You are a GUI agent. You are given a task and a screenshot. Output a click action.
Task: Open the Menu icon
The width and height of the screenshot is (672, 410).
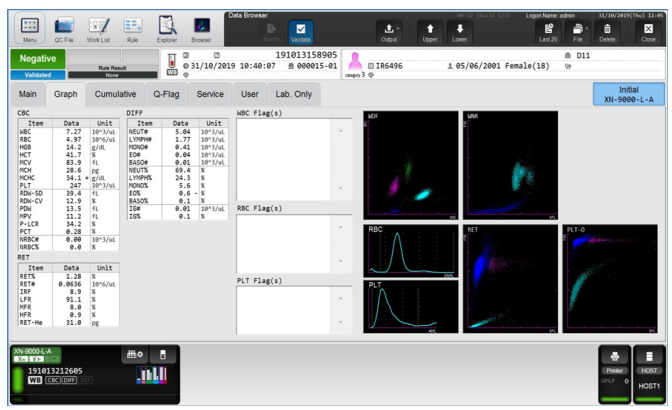(30, 29)
